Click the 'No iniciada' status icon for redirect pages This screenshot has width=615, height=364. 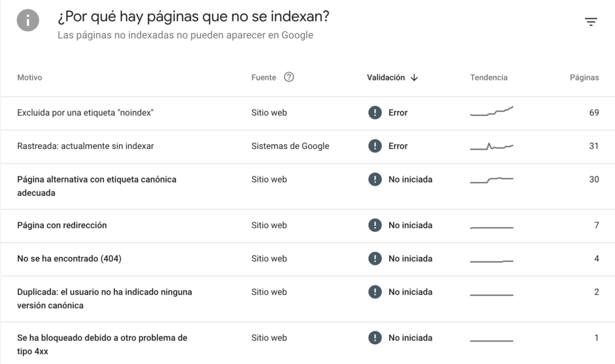click(375, 225)
